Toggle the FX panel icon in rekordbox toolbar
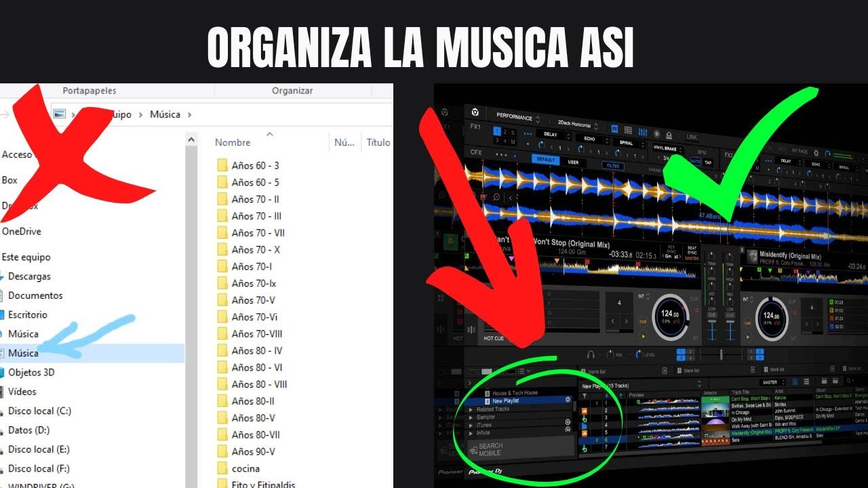868x488 pixels. point(614,128)
